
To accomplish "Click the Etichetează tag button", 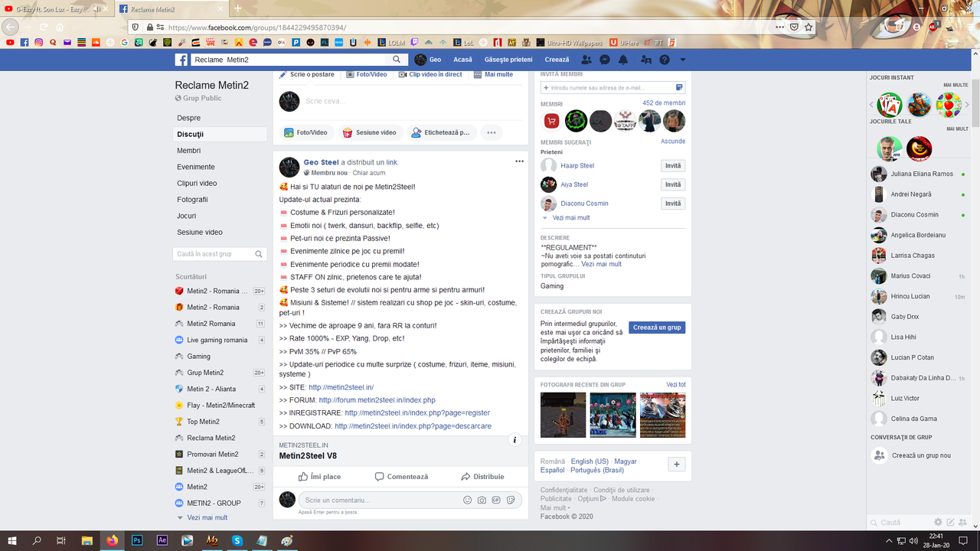I will (x=441, y=132).
